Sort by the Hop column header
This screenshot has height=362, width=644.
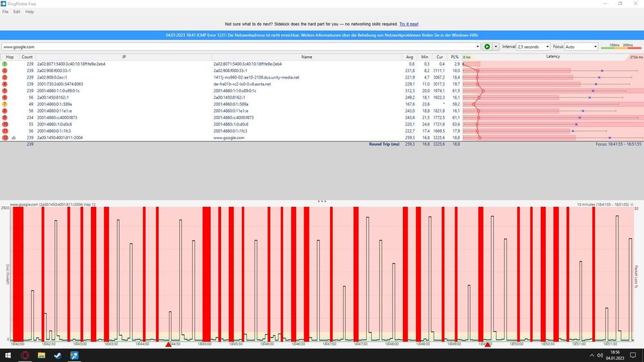[10, 57]
